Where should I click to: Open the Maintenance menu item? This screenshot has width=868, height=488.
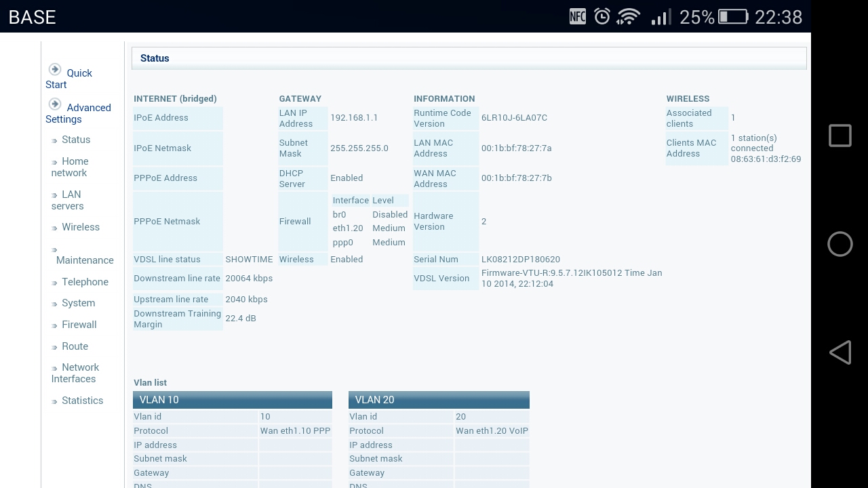[85, 260]
